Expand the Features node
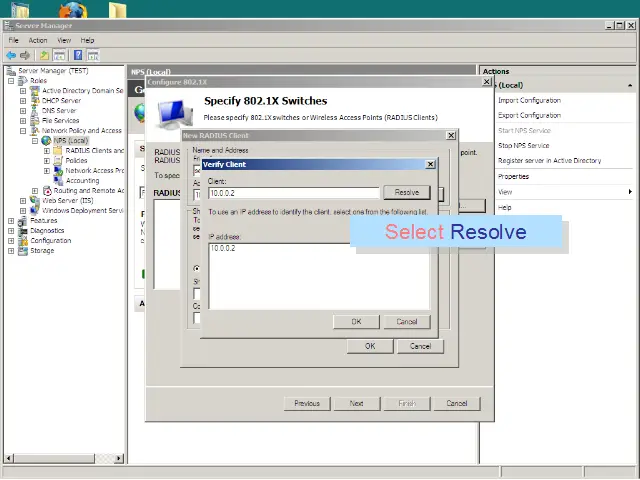The width and height of the screenshot is (640, 480). tap(11, 221)
